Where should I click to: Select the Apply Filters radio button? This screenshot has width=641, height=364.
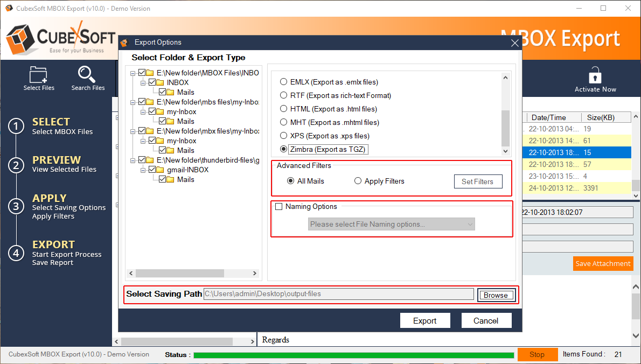pos(358,181)
